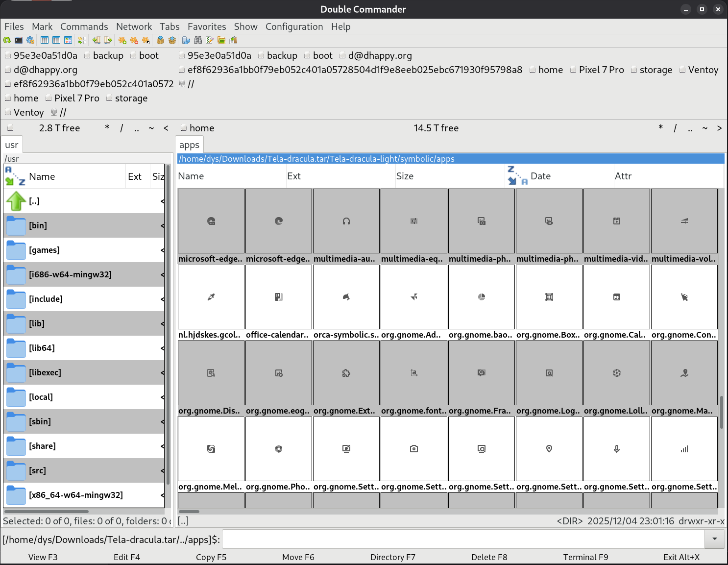Click the multi-rename tool icon
The height and width of the screenshot is (565, 728).
click(x=210, y=40)
